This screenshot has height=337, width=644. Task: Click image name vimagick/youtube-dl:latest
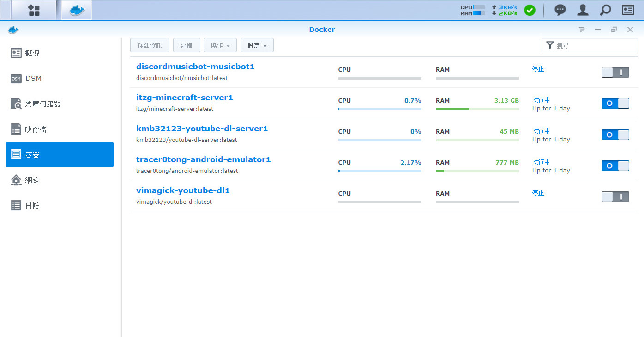174,202
